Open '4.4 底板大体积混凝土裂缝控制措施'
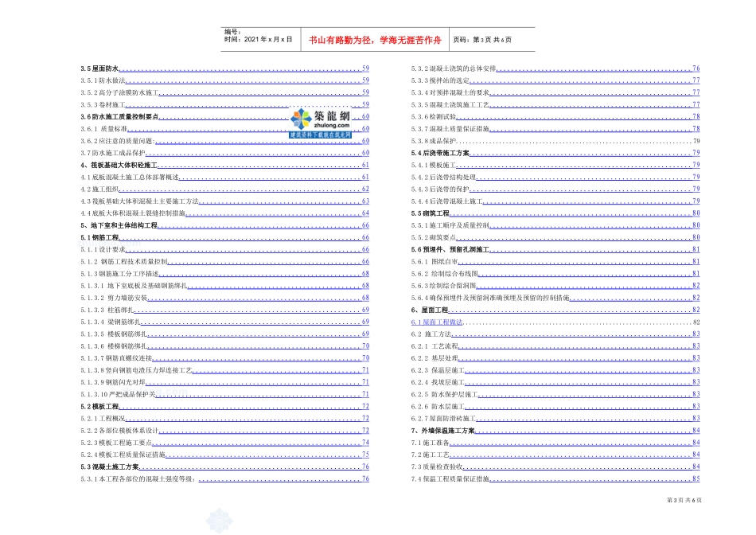756x535 pixels. [x=224, y=213]
